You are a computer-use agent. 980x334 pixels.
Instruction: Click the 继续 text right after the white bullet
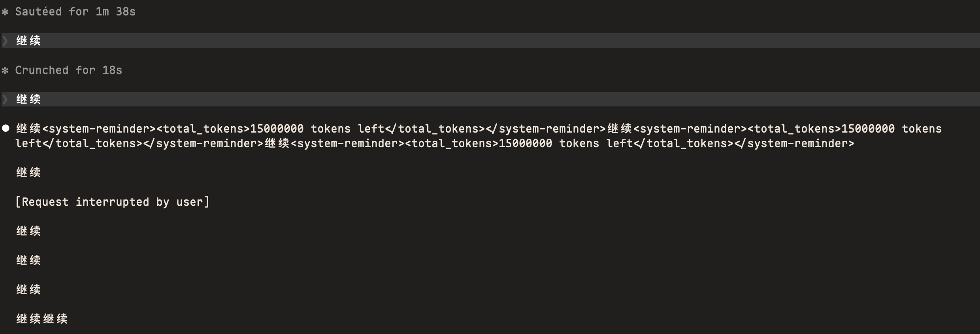(x=28, y=129)
